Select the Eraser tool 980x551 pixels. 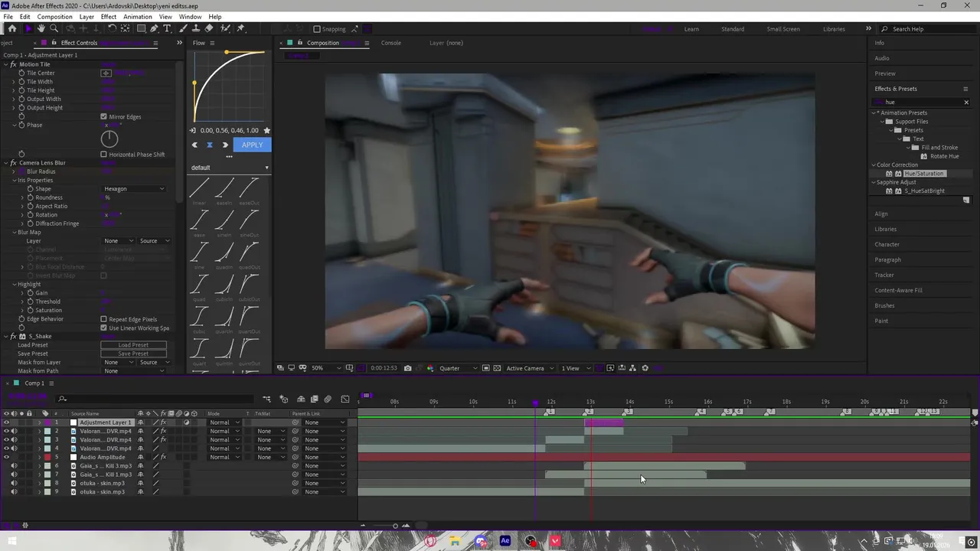[209, 29]
